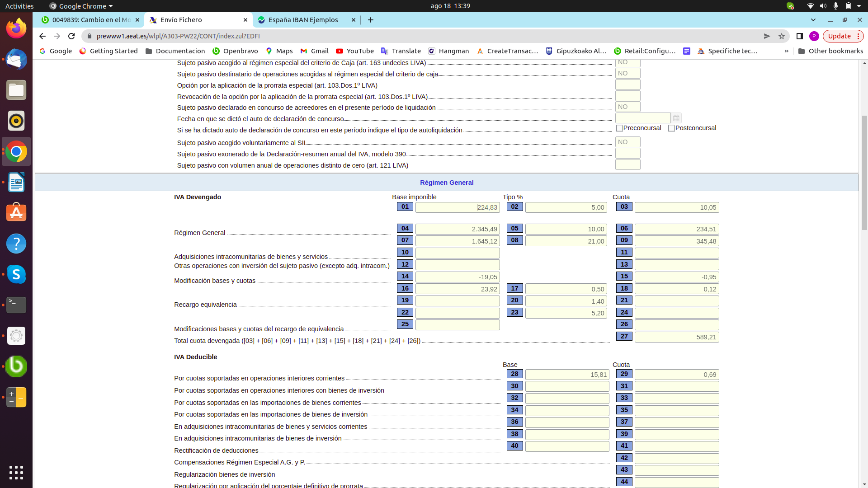Open Chrome side panel icon

click(799, 36)
